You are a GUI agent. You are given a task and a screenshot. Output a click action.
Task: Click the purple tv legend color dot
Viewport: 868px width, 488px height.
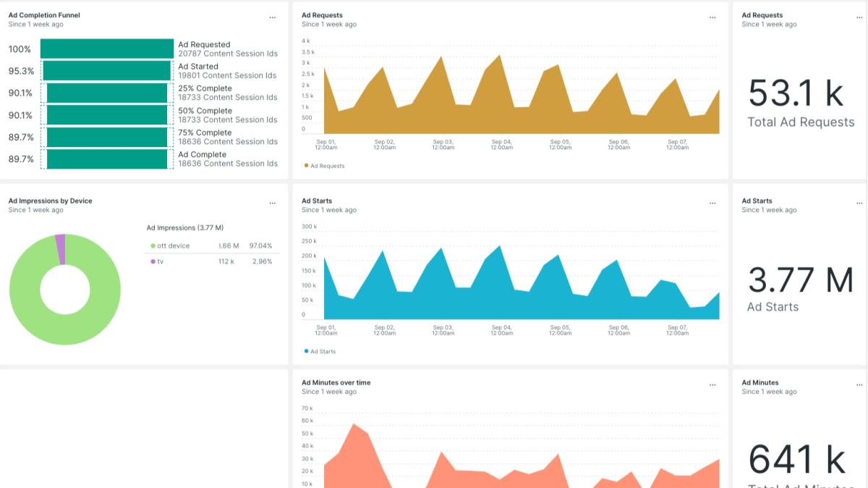(153, 261)
